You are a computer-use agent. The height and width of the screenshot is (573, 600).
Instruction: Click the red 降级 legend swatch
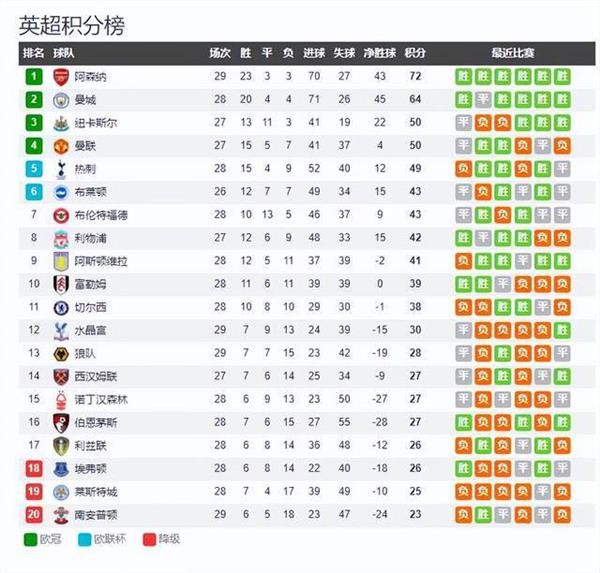click(149, 540)
